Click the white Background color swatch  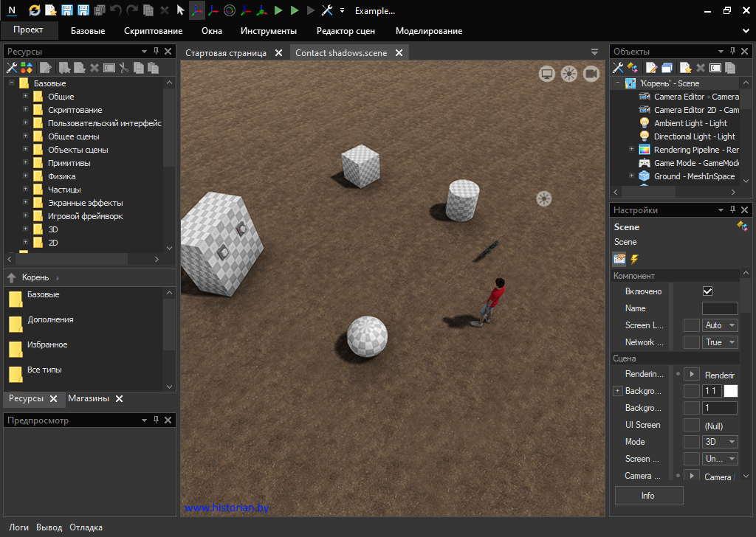pos(730,391)
